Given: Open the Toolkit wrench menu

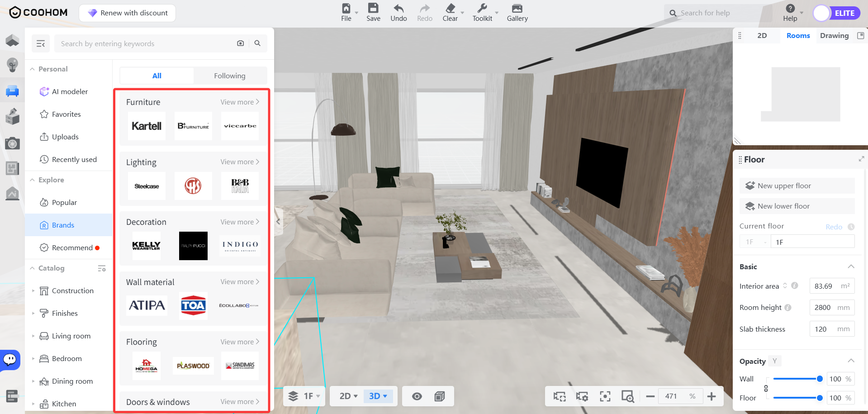Looking at the screenshot, I should click(482, 8).
